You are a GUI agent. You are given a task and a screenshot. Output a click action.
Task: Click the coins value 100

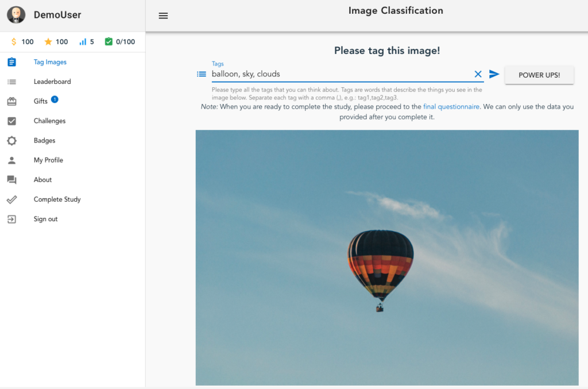tap(28, 41)
